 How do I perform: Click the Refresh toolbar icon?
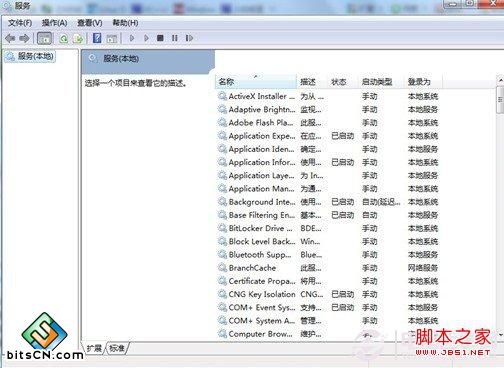(63, 38)
